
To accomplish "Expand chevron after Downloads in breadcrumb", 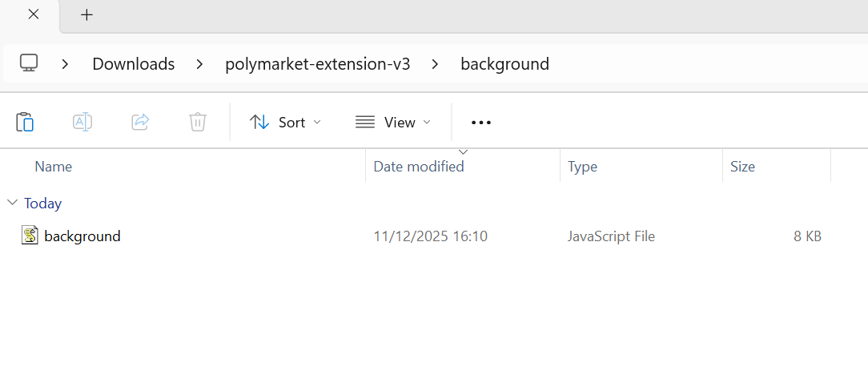I will click(199, 64).
